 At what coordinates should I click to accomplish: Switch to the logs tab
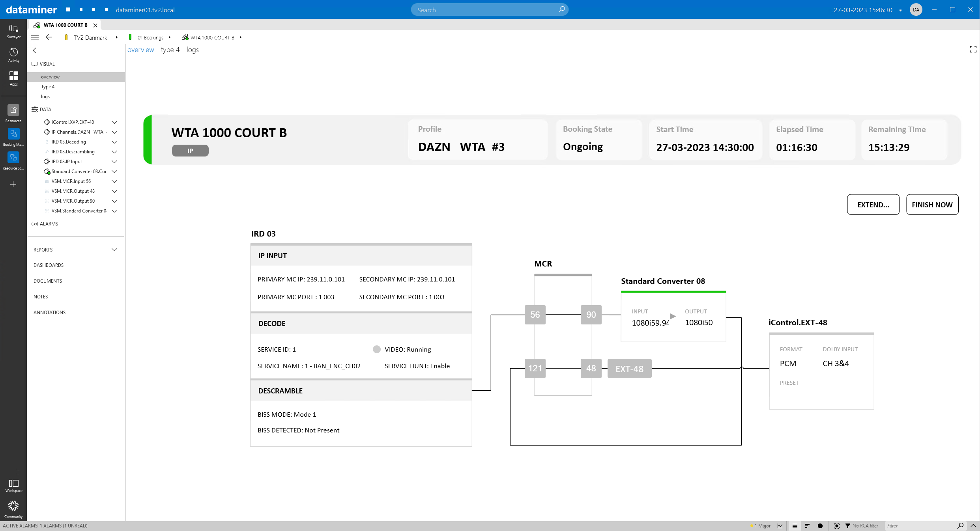pyautogui.click(x=193, y=50)
